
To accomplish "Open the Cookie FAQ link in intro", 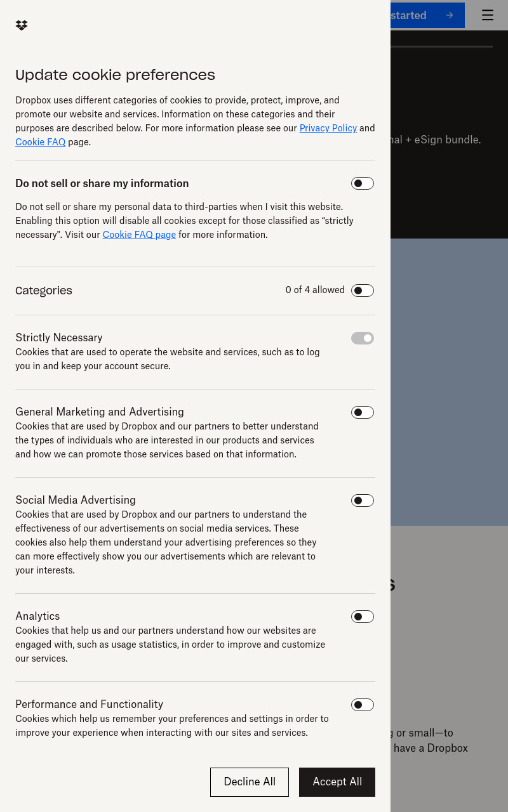I will click(41, 142).
